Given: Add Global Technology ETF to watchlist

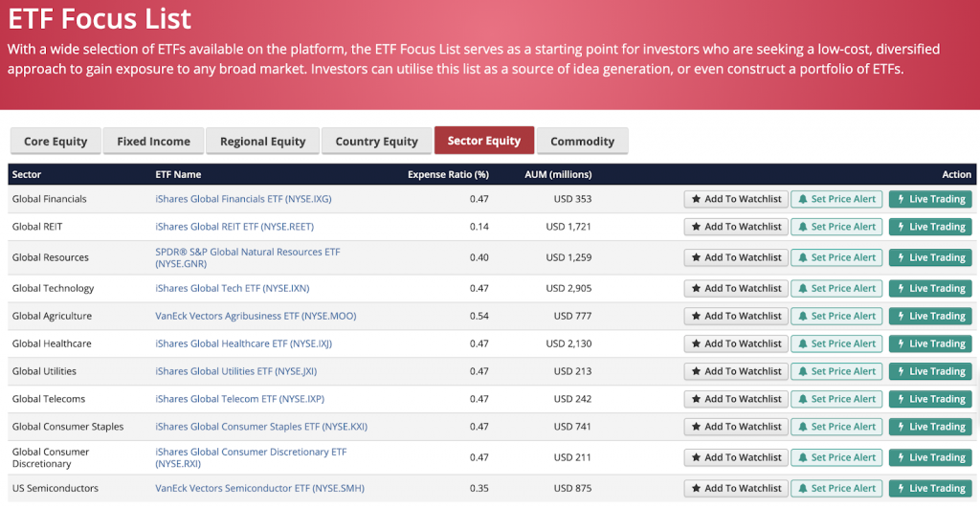Looking at the screenshot, I should tap(736, 289).
